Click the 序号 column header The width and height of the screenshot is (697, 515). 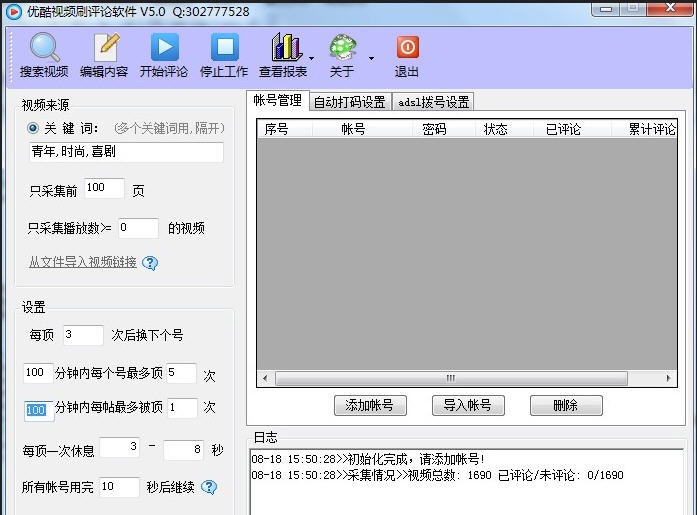(x=285, y=129)
